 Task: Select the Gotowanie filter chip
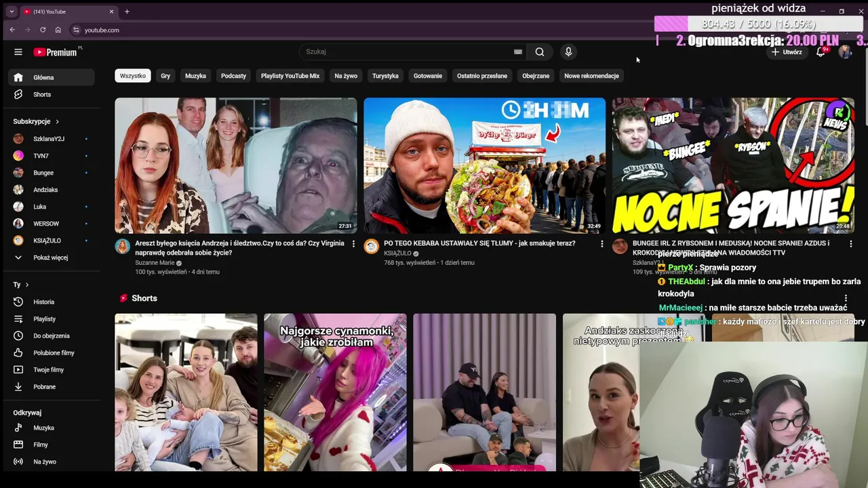pyautogui.click(x=428, y=76)
